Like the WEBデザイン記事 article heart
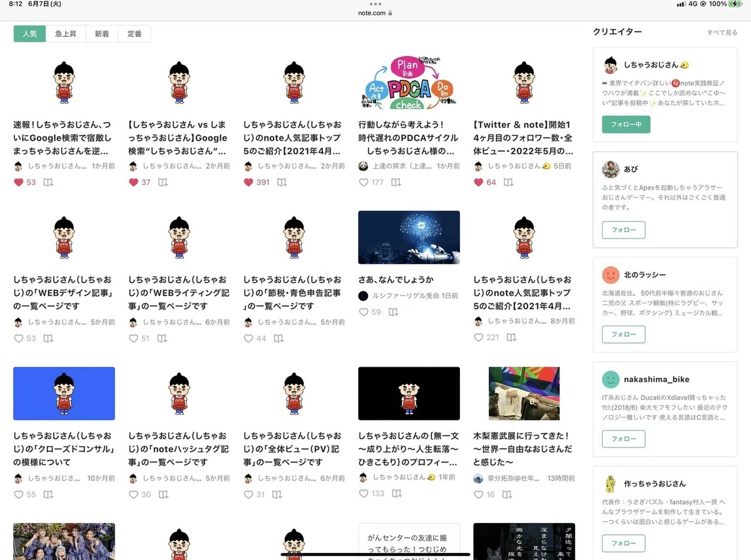The height and width of the screenshot is (560, 751). 18,338
